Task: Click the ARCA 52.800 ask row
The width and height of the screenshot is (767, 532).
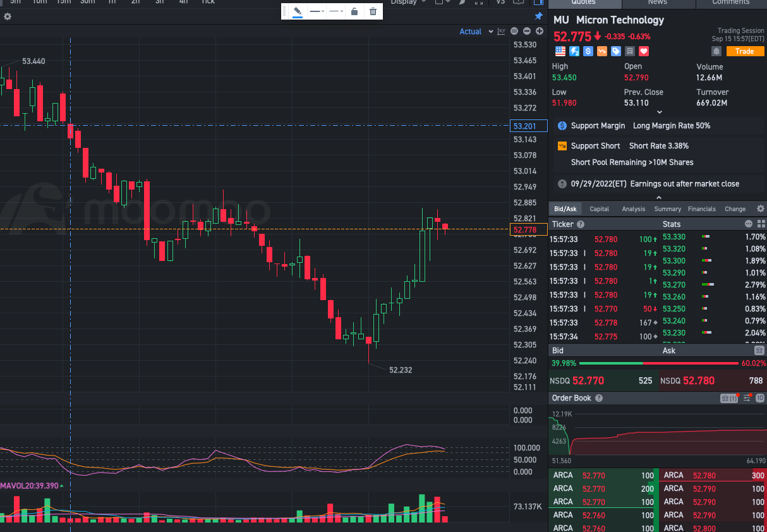Action: (713, 528)
